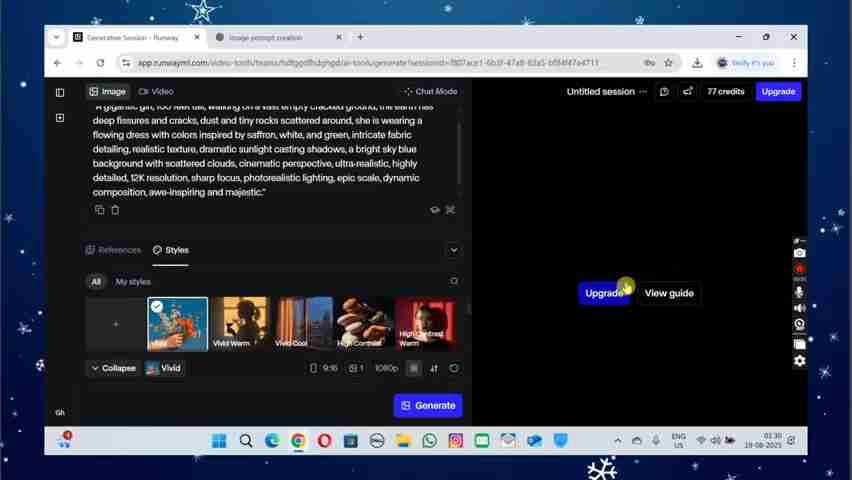Screen dimensions: 852x480
Task: Change the image count setting
Action: [356, 368]
